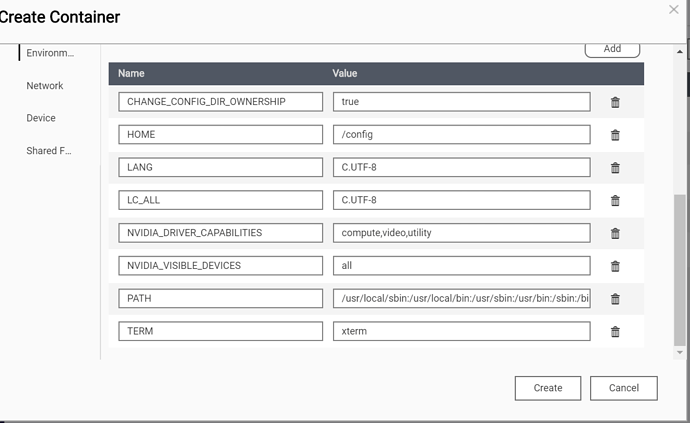Image resolution: width=690 pixels, height=423 pixels.
Task: Click Add to add environment variable
Action: [612, 49]
